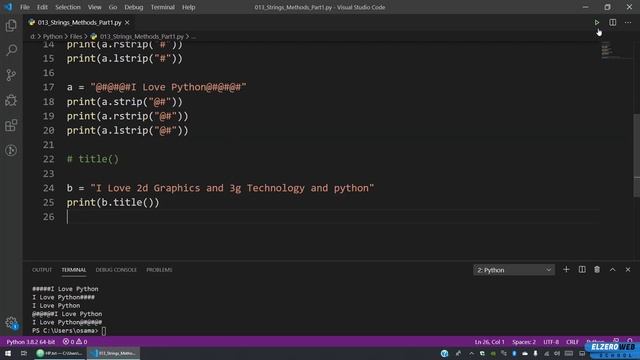Switch to the PROBLEMS panel tab
This screenshot has height=360, width=640.
point(159,270)
